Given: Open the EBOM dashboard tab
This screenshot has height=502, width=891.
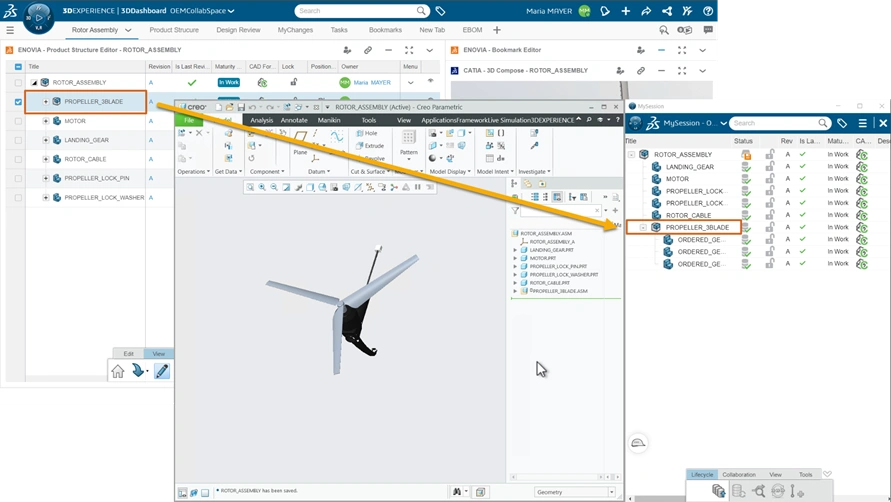Looking at the screenshot, I should (472, 30).
